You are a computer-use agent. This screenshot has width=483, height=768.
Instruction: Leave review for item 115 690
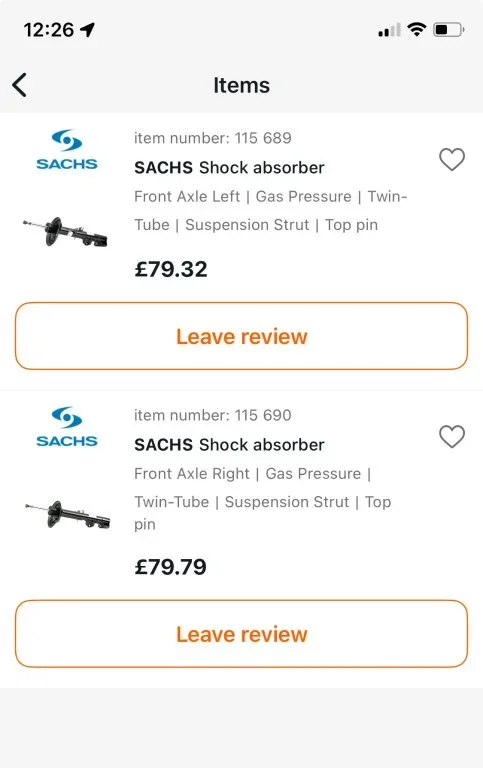pos(242,634)
